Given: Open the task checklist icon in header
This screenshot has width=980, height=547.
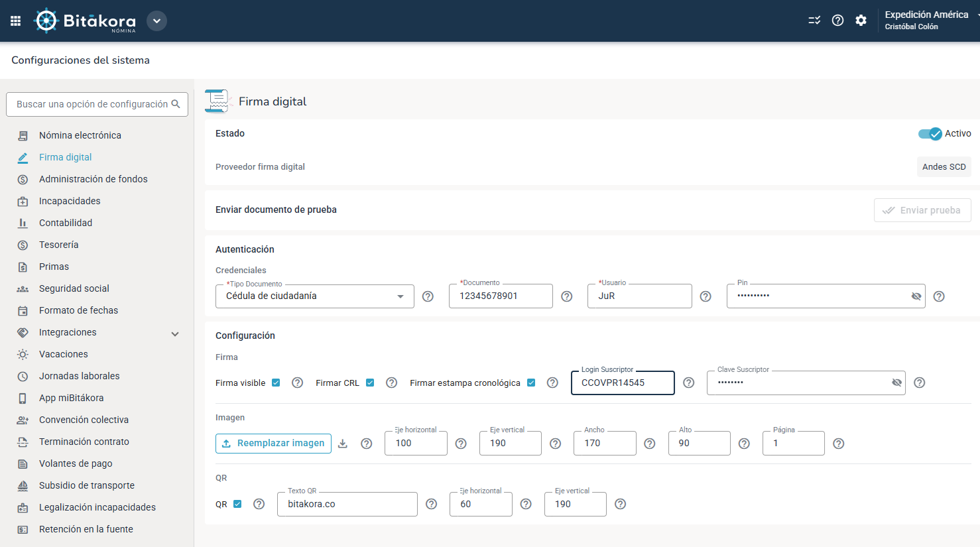Looking at the screenshot, I should (x=814, y=21).
